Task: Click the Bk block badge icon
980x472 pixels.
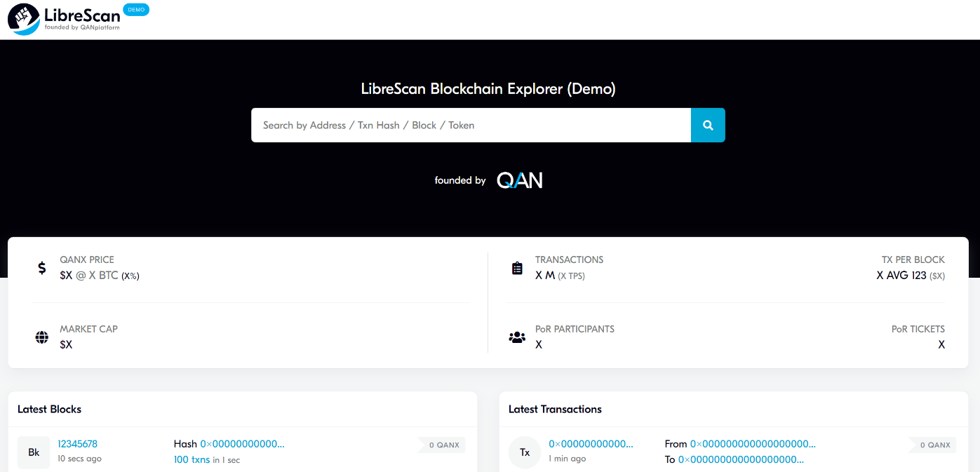Action: [x=34, y=452]
